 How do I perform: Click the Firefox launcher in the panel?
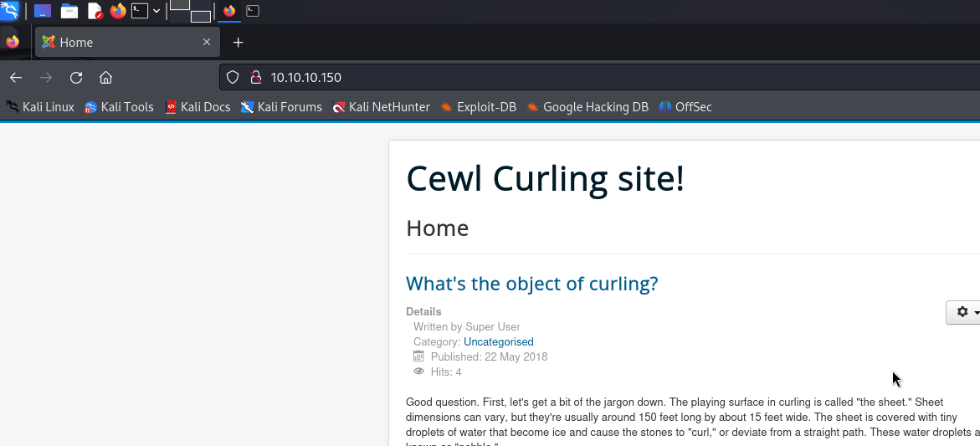pyautogui.click(x=118, y=11)
